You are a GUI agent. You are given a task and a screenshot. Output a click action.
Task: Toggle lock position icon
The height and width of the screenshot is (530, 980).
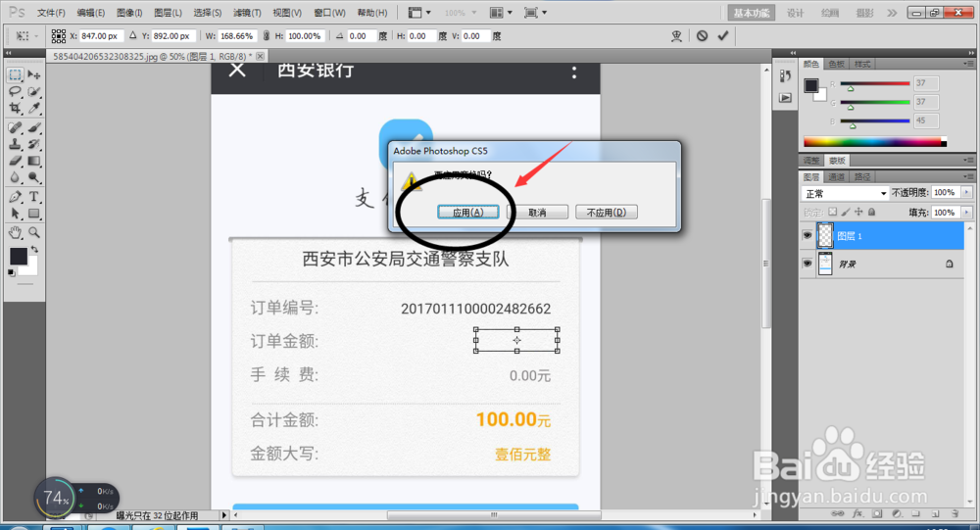(858, 212)
